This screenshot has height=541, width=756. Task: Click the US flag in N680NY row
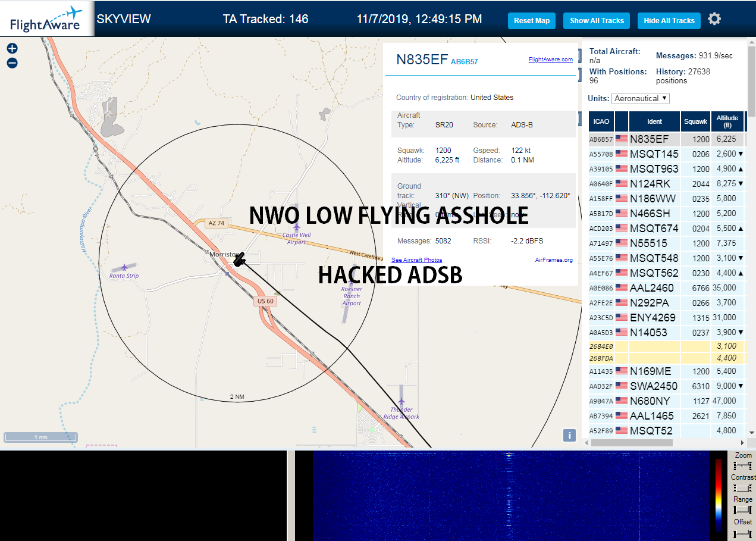point(622,401)
